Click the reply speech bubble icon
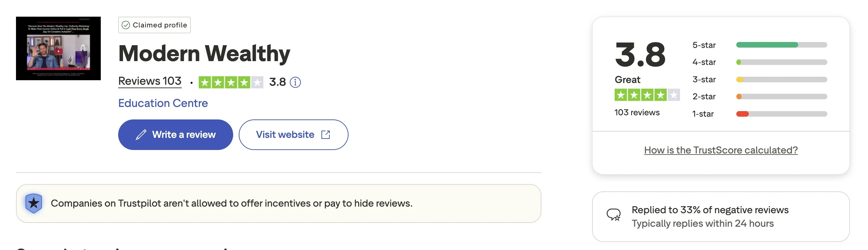Screen dimensions: 868x250 click(614, 215)
